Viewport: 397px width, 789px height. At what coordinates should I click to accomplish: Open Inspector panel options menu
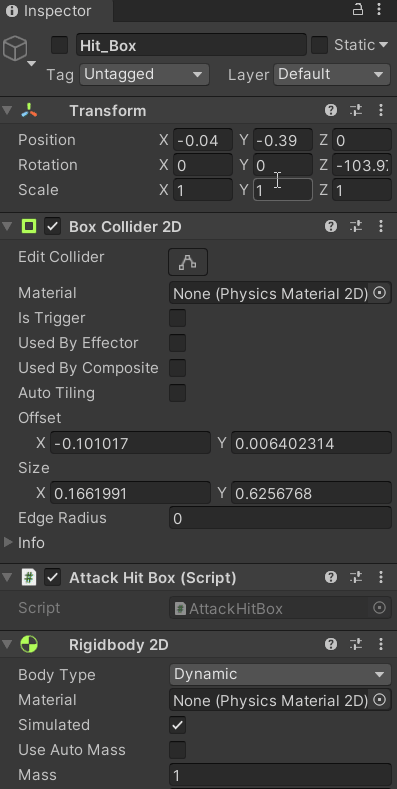click(379, 10)
